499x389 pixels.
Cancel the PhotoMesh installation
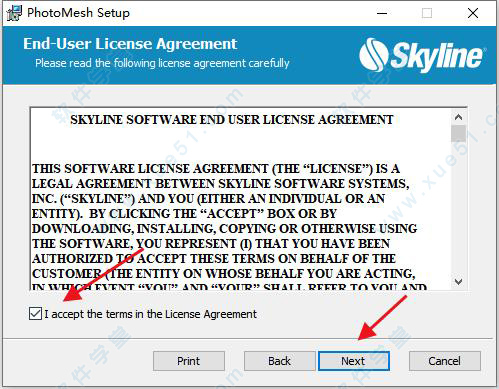click(445, 361)
